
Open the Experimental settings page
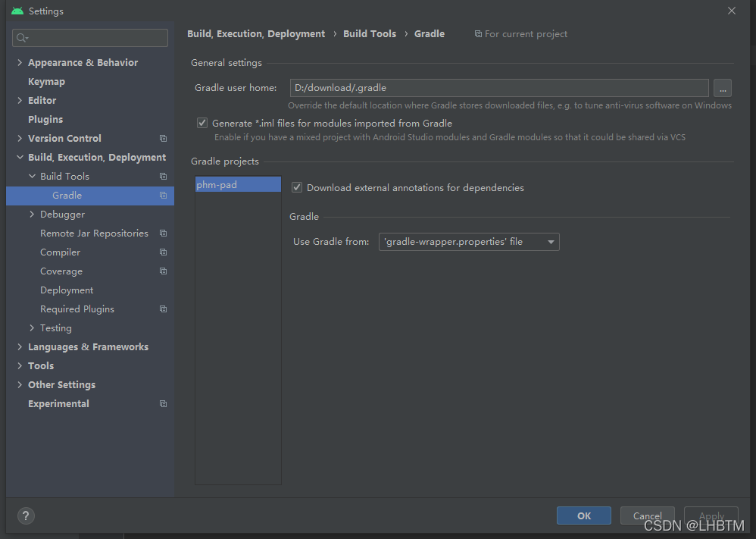click(58, 404)
